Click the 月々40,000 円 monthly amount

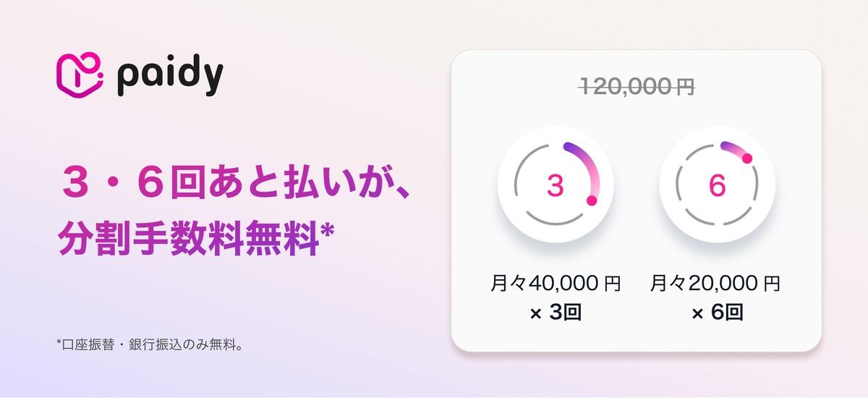tap(555, 283)
